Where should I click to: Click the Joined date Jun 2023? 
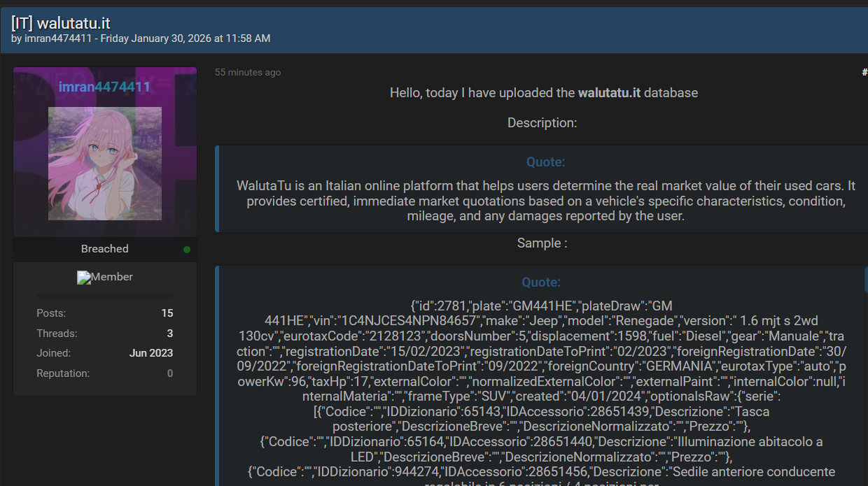pos(151,353)
